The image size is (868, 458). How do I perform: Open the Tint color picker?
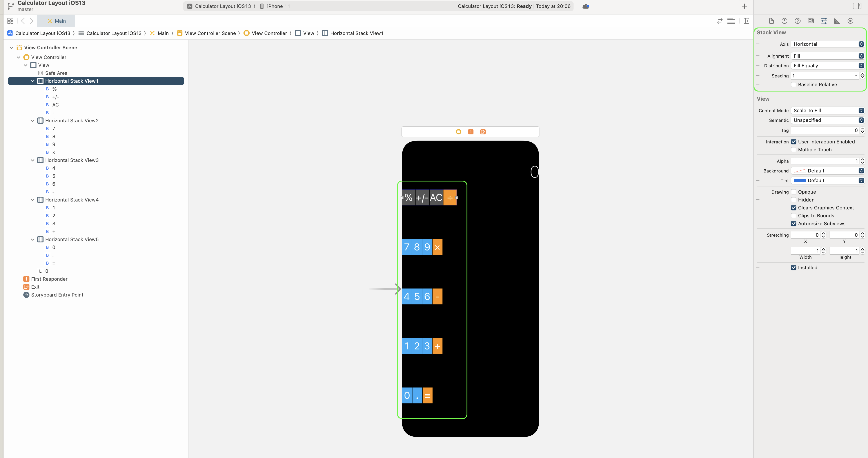tap(828, 180)
